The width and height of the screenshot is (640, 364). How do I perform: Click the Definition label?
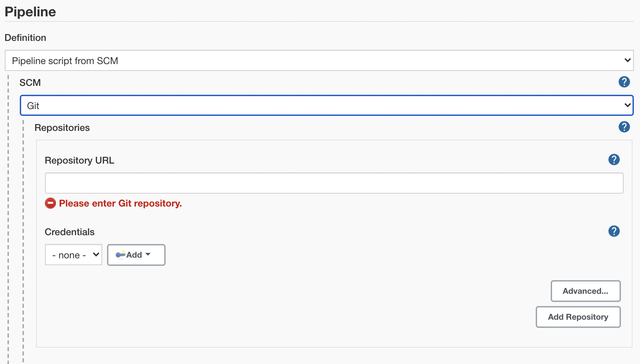point(25,37)
